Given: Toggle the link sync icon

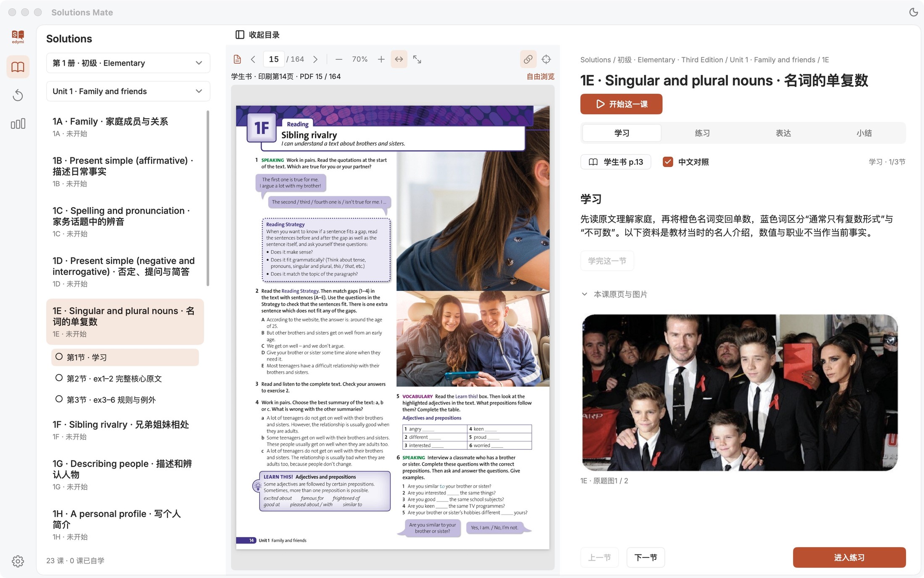Looking at the screenshot, I should pos(528,59).
